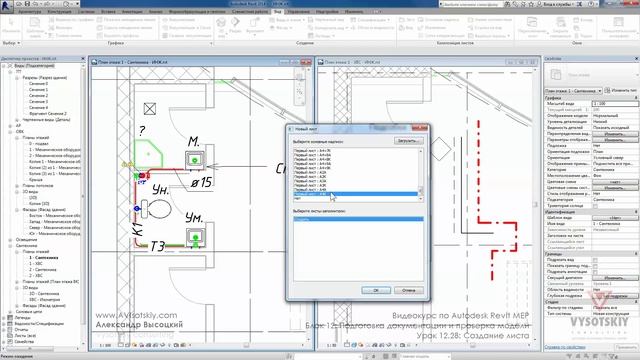This screenshot has width=640, height=360.
Task: Confirm New Sheet dialog with OK
Action: pyautogui.click(x=376, y=290)
